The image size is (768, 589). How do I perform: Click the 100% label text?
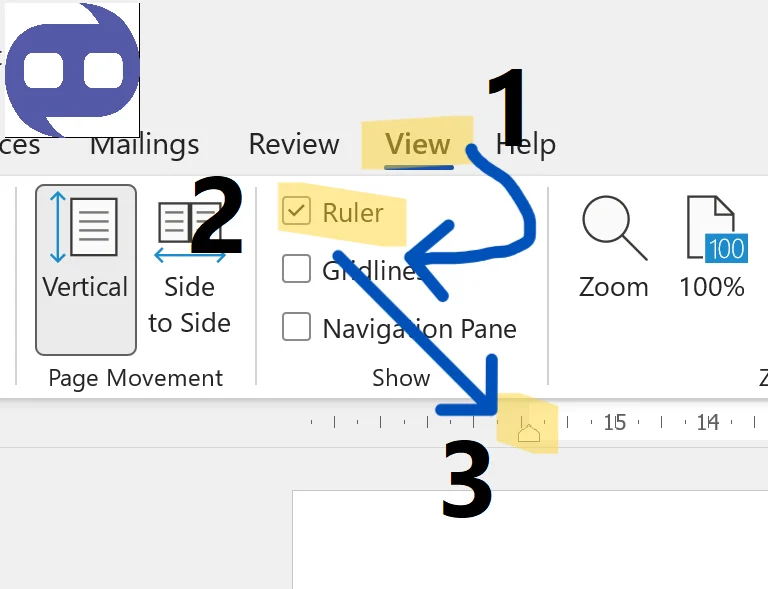click(712, 287)
